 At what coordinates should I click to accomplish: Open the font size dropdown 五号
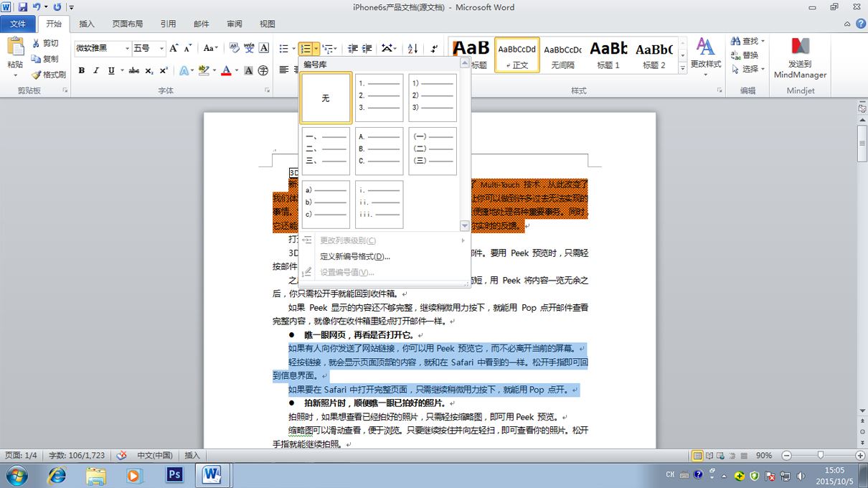point(161,49)
